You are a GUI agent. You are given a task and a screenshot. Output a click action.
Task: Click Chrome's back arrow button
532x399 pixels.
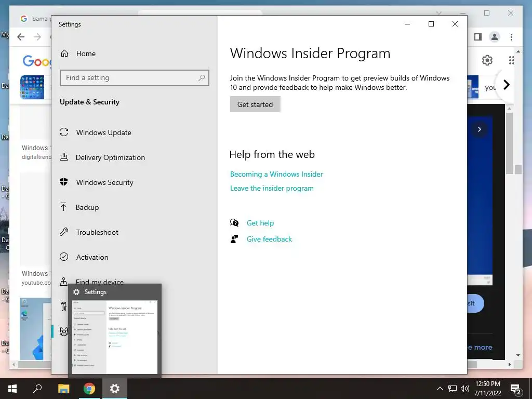click(x=21, y=37)
